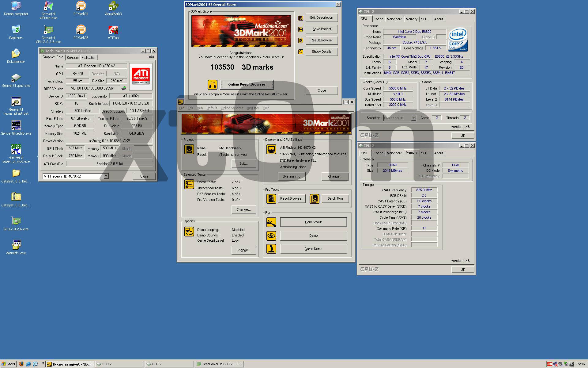Click the Batch Run icon in Pro Tools
Screen dimensions: 588x368
point(315,199)
